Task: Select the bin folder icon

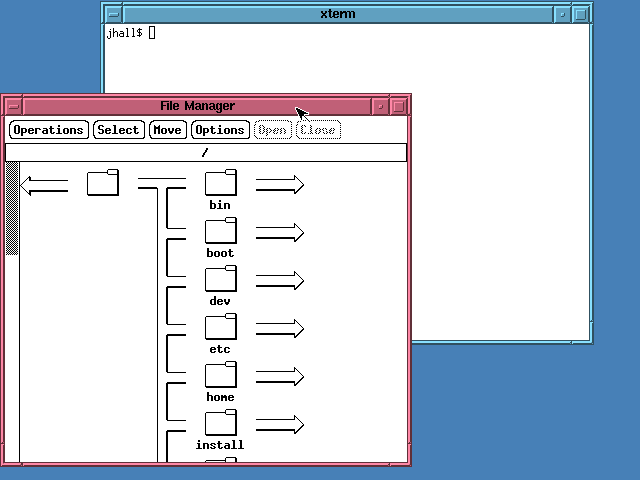Action: tap(220, 183)
